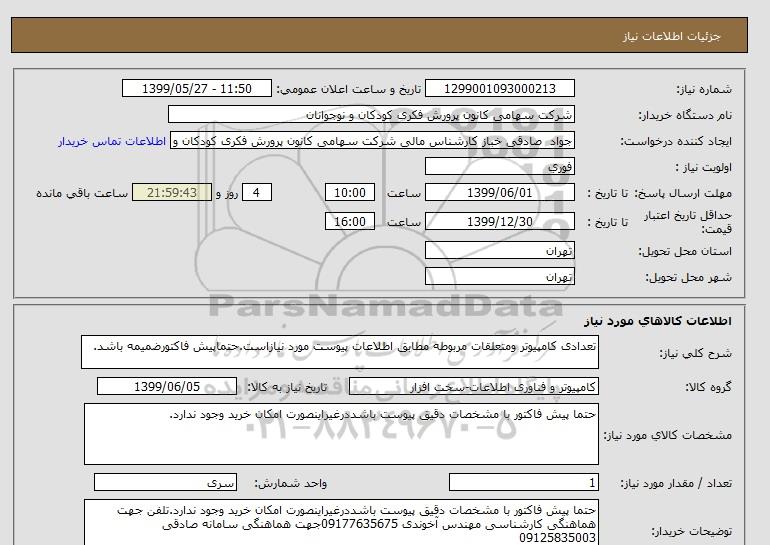
Task: Click the label شرح کلی نیاز
Action: 695,353
